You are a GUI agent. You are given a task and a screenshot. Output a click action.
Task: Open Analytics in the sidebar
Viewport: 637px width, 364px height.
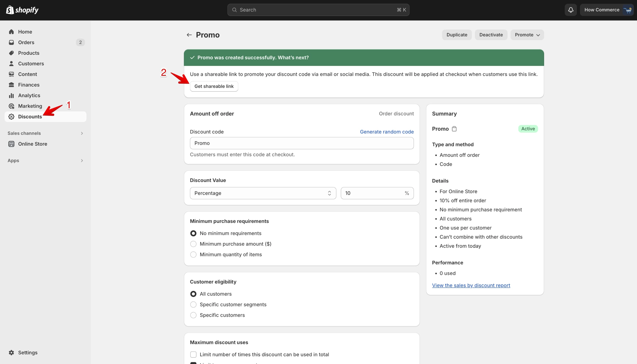click(45, 95)
